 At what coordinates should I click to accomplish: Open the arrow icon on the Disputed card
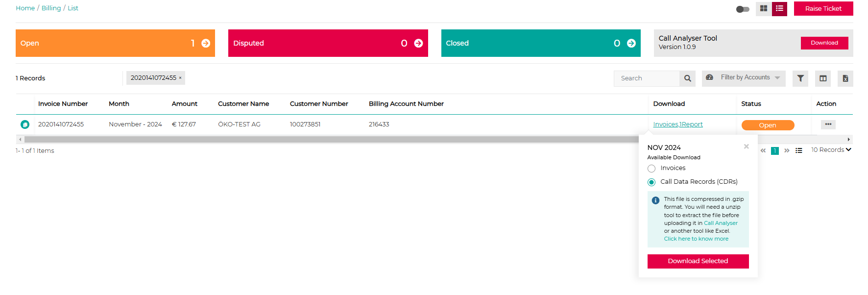coord(418,43)
